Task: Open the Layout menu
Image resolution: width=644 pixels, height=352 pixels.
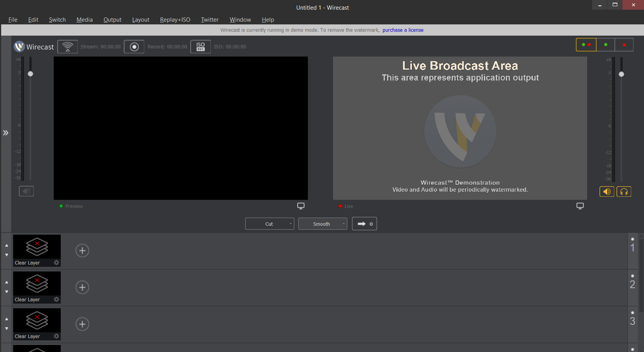Action: [141, 20]
